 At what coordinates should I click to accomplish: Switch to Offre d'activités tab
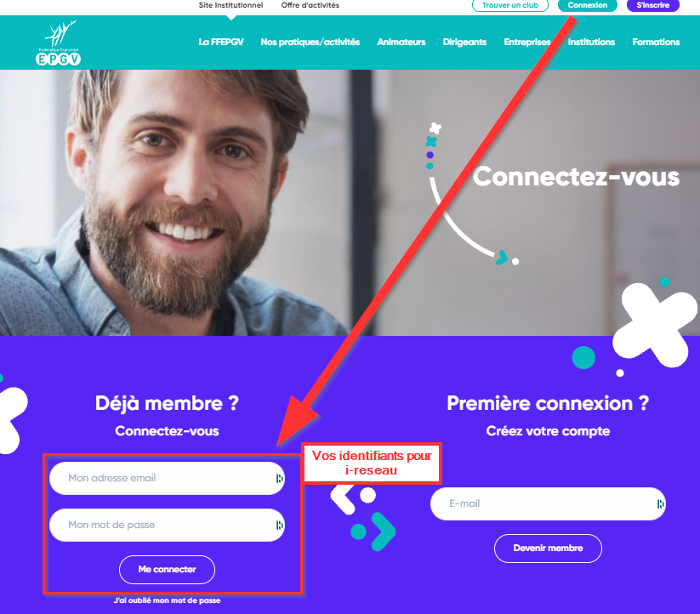click(x=310, y=5)
